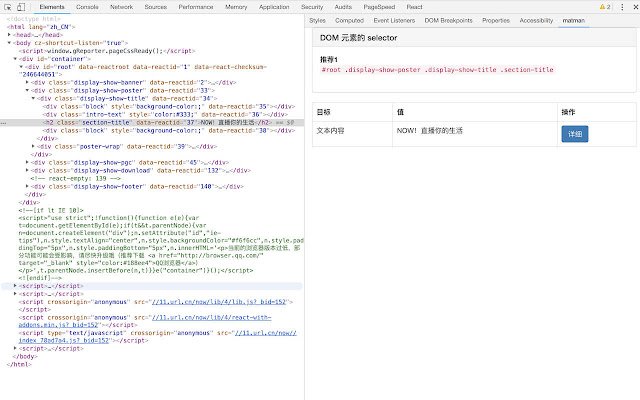The width and height of the screenshot is (640, 400).
Task: Click the recommended #root selector text
Action: [438, 70]
